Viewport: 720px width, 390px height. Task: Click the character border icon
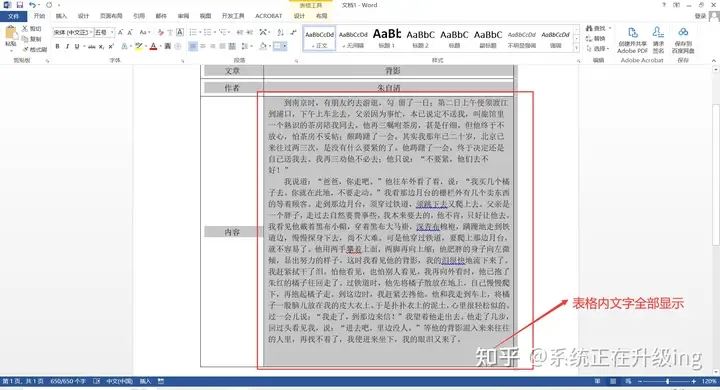(x=180, y=32)
